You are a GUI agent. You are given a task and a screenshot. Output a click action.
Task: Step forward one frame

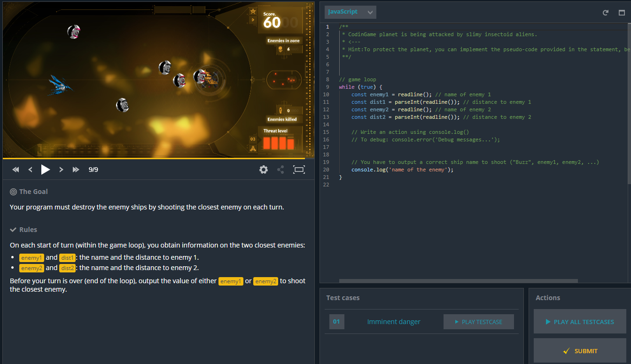pyautogui.click(x=61, y=170)
